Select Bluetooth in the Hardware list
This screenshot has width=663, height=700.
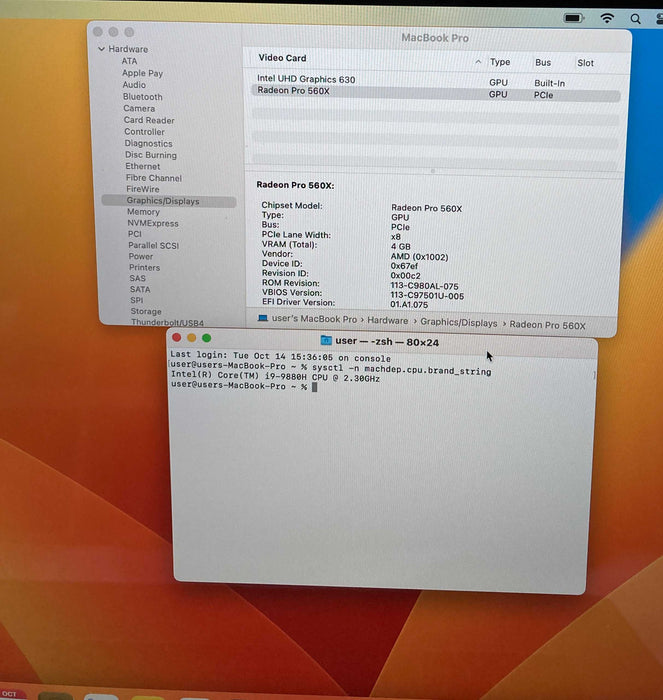pos(142,97)
